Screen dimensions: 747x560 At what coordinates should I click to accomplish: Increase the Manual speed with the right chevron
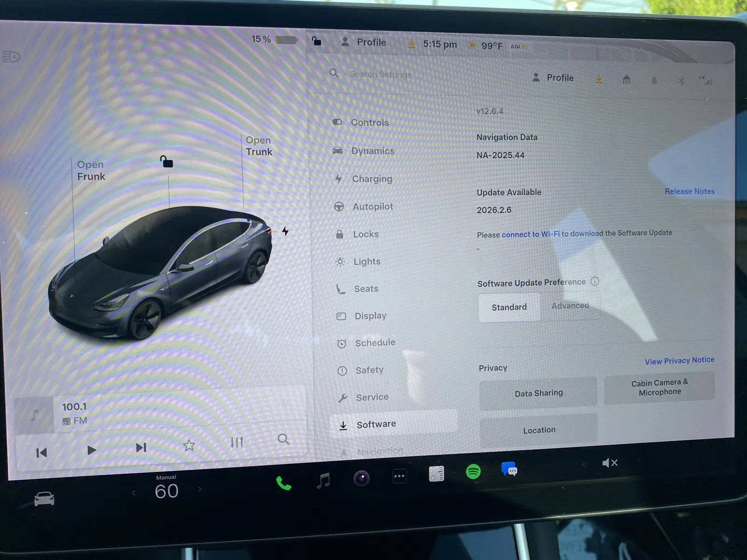pyautogui.click(x=200, y=489)
